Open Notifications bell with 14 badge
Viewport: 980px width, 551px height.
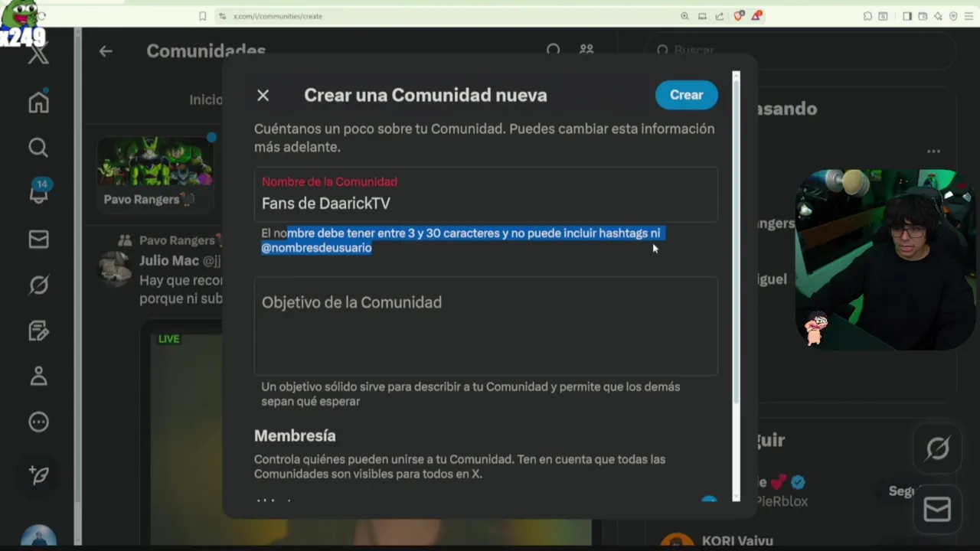click(x=38, y=193)
